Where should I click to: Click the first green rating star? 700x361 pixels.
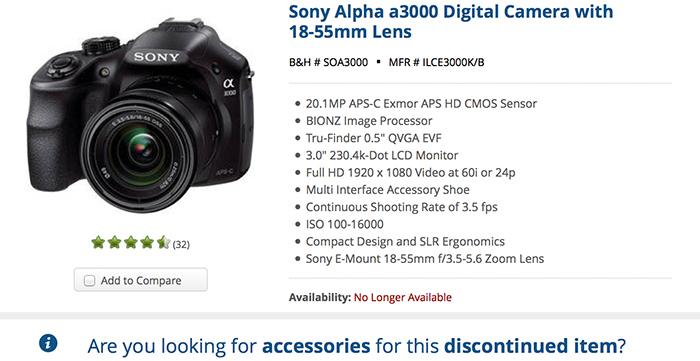point(98,243)
